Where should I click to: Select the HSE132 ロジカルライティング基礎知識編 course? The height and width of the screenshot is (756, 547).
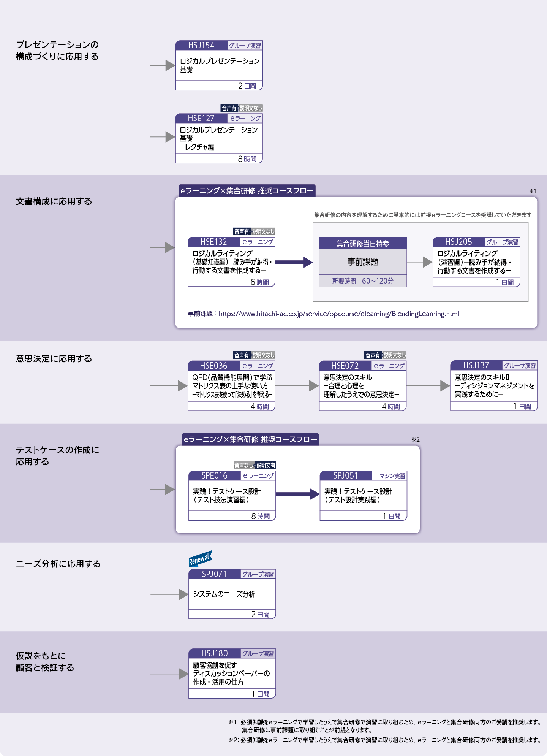coord(231,262)
